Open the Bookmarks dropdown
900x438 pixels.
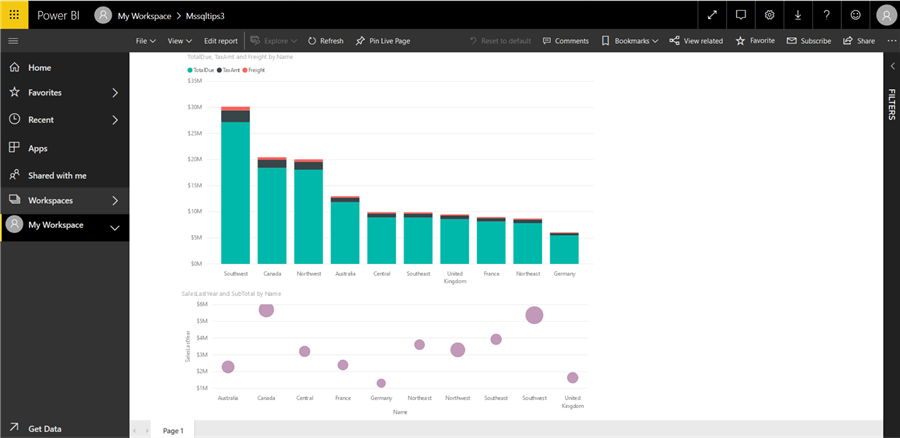point(631,41)
